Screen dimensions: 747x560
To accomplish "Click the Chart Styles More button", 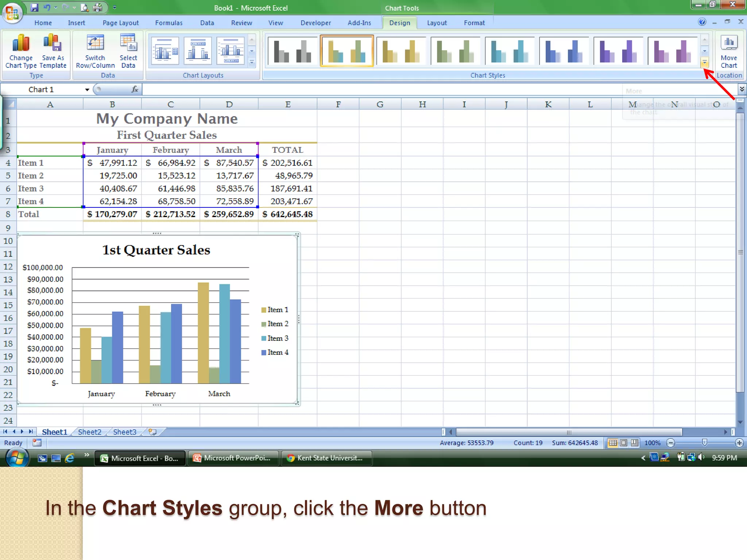I will (705, 63).
